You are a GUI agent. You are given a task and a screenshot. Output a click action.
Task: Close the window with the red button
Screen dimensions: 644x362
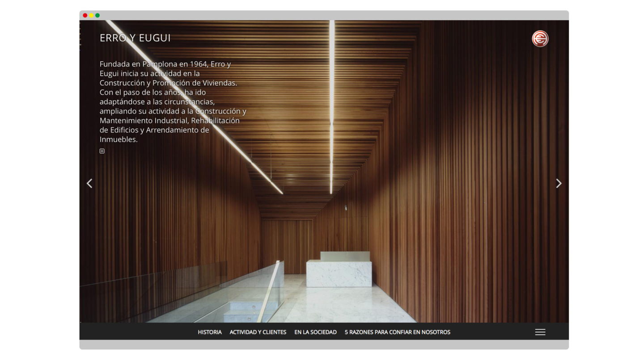pos(85,16)
